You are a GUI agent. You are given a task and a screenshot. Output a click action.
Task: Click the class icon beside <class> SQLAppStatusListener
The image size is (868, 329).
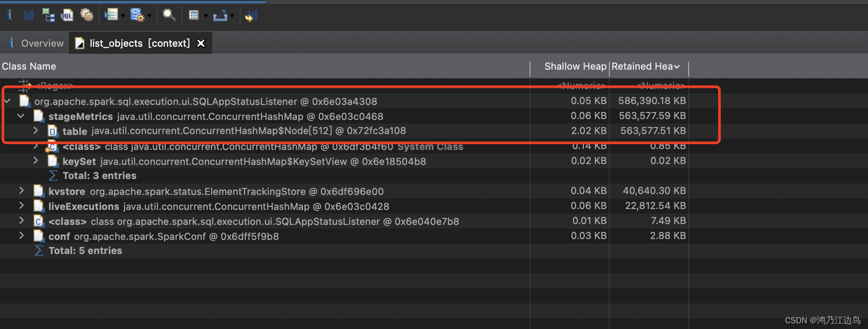(x=39, y=221)
